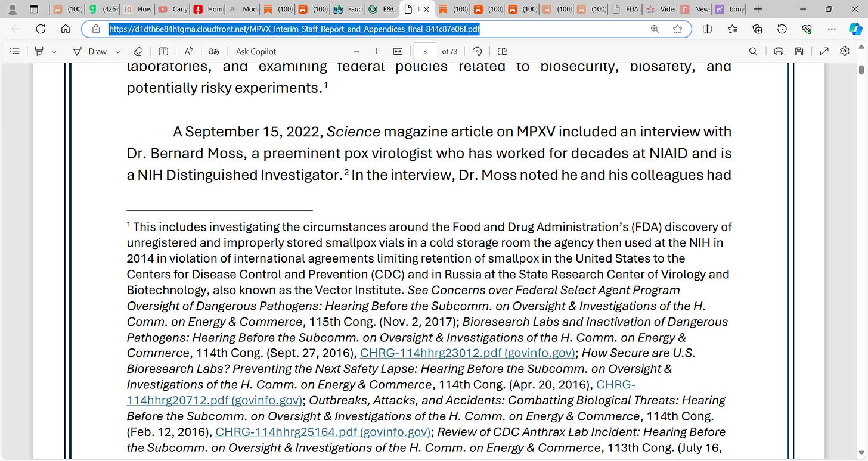Zoom in with the plus button
The height and width of the screenshot is (461, 868).
377,51
